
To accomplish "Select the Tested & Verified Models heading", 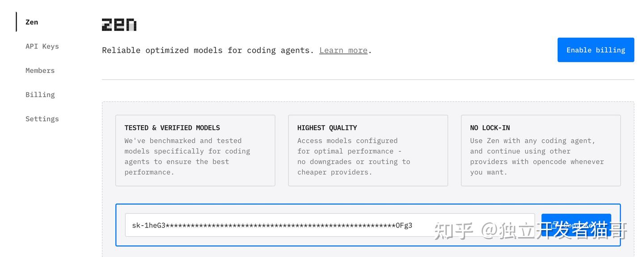I will [172, 128].
